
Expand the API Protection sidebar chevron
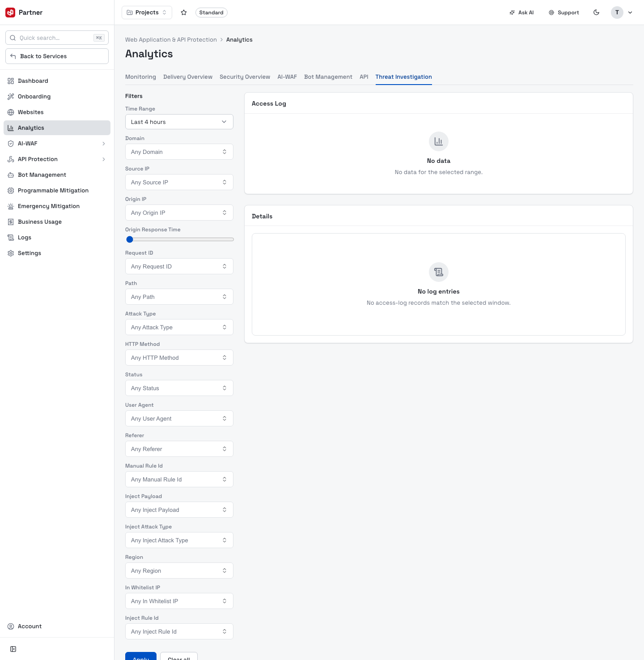click(x=104, y=159)
